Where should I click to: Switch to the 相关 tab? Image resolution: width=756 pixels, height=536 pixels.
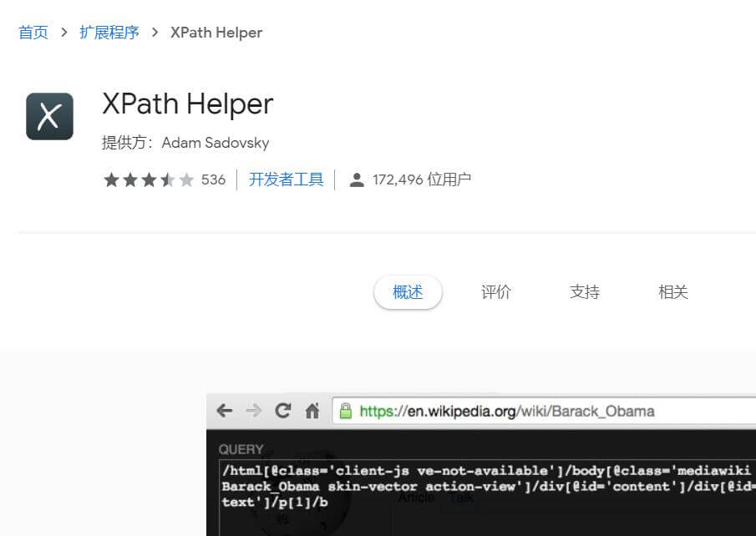tap(673, 292)
